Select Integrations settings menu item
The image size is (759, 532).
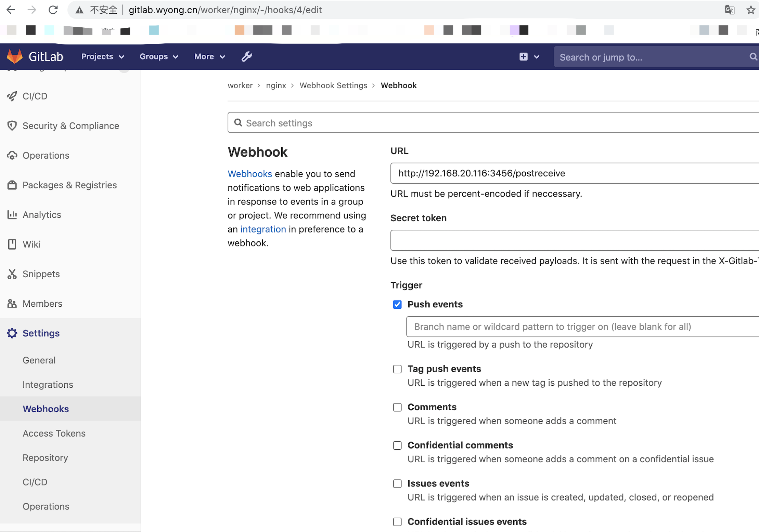(x=48, y=384)
